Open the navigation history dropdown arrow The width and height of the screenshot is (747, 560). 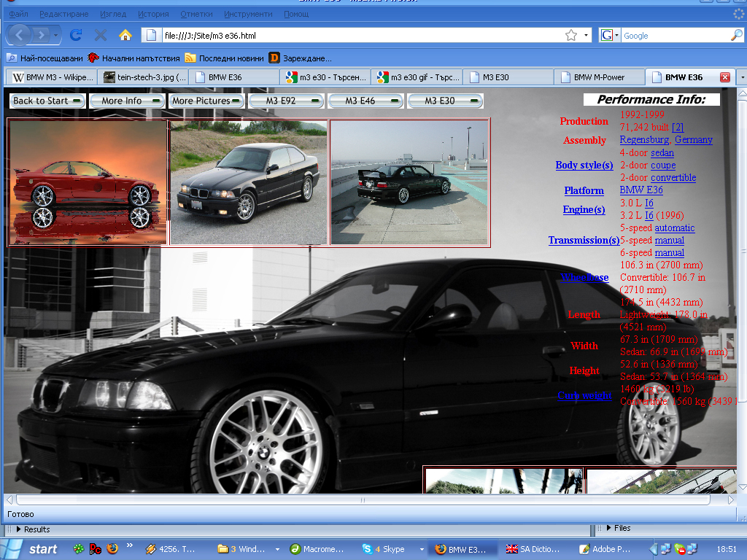[56, 35]
